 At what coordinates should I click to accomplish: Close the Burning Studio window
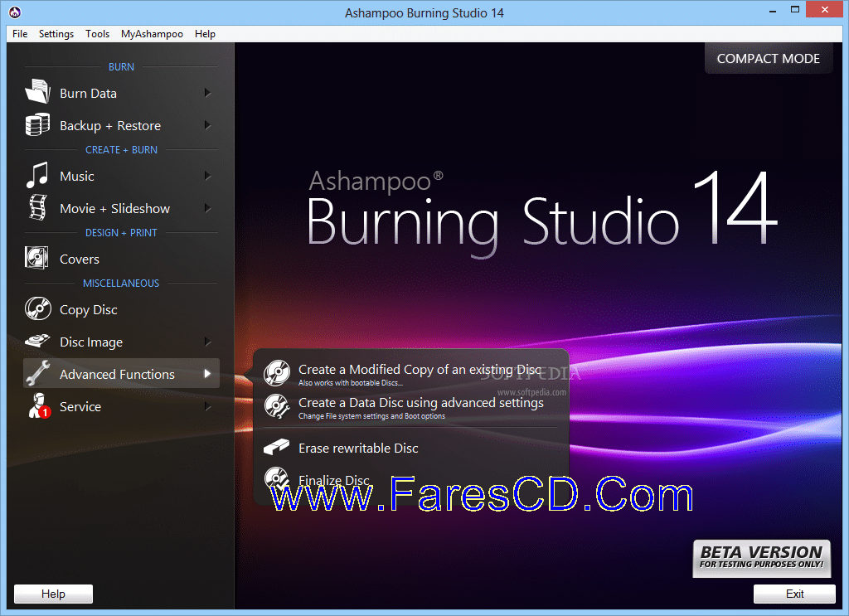[x=825, y=9]
